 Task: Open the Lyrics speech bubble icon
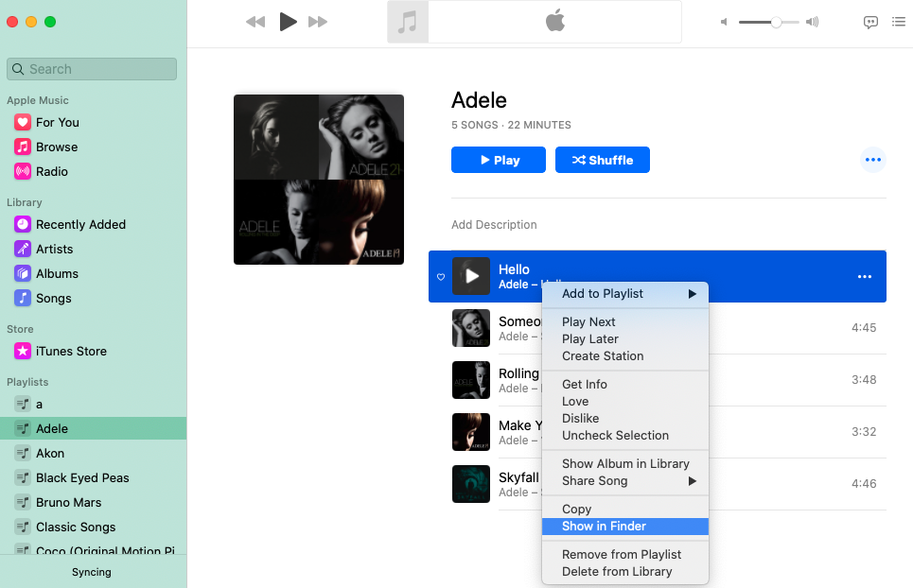[x=870, y=22]
